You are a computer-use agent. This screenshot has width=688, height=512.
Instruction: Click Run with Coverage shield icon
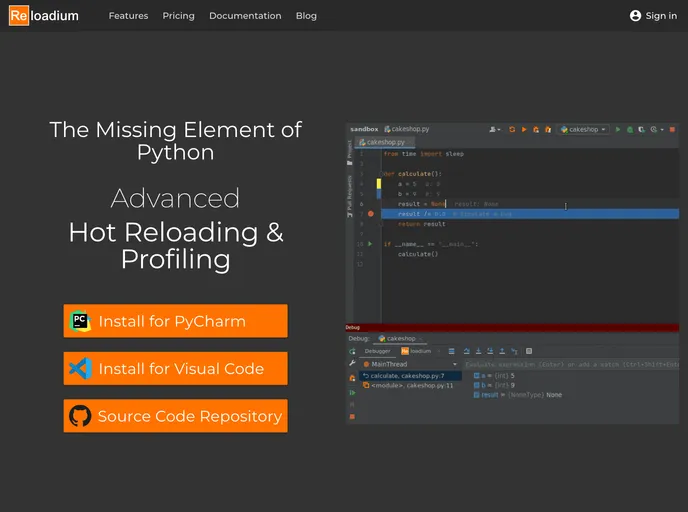pyautogui.click(x=641, y=129)
